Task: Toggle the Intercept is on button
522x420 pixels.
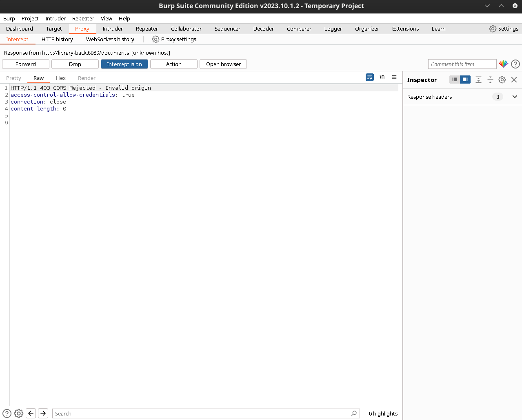Action: click(x=124, y=64)
